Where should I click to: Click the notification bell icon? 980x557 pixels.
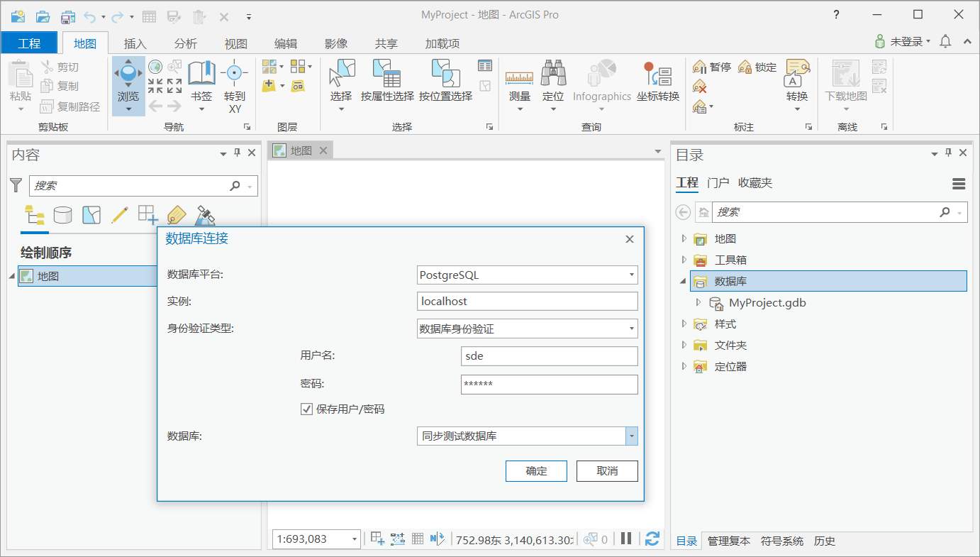(945, 42)
